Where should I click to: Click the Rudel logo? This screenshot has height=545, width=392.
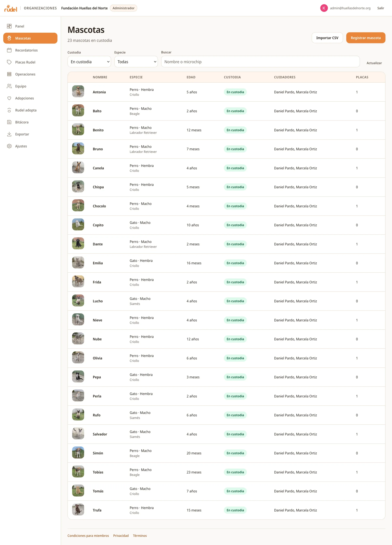pos(11,8)
